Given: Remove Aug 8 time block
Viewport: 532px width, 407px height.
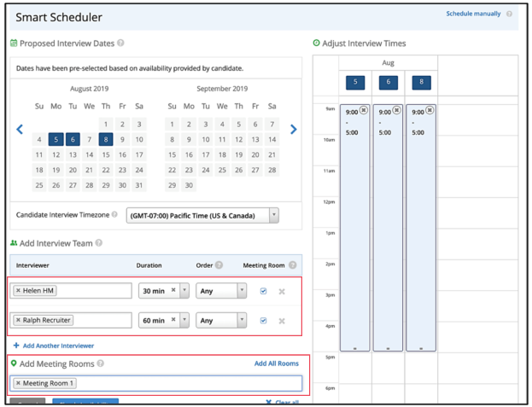Looking at the screenshot, I should click(430, 110).
